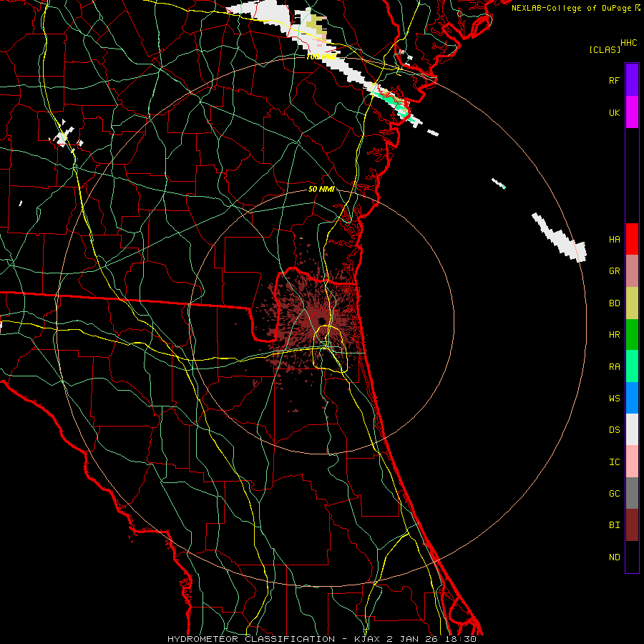Click the HR green legend swatch
The width and height of the screenshot is (644, 644).
pos(632,335)
